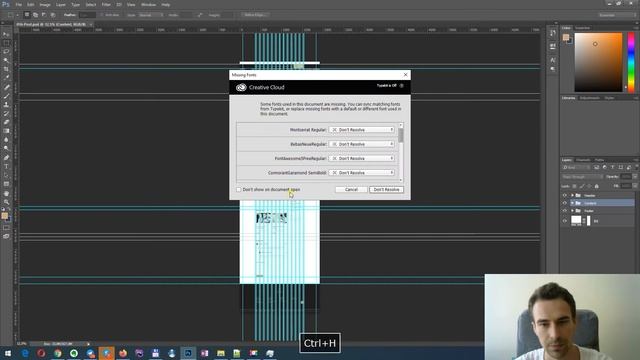The height and width of the screenshot is (360, 640).
Task: Open the File menu
Action: pos(18,4)
